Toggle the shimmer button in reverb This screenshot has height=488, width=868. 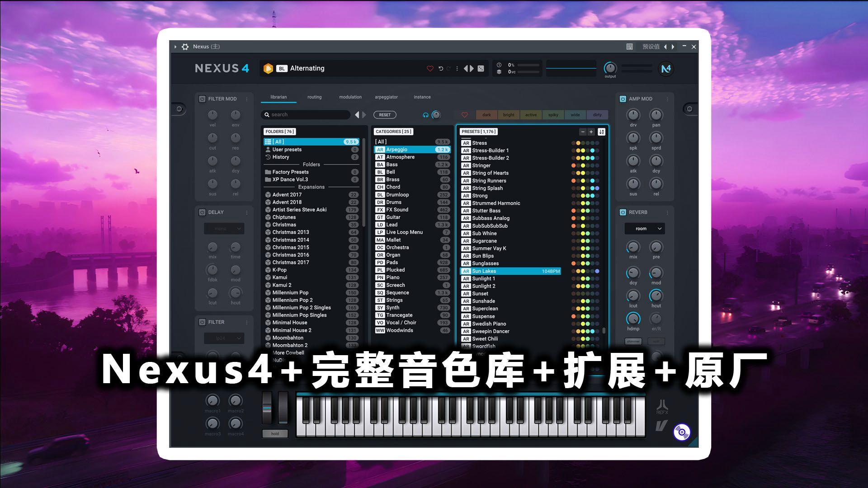click(x=633, y=342)
